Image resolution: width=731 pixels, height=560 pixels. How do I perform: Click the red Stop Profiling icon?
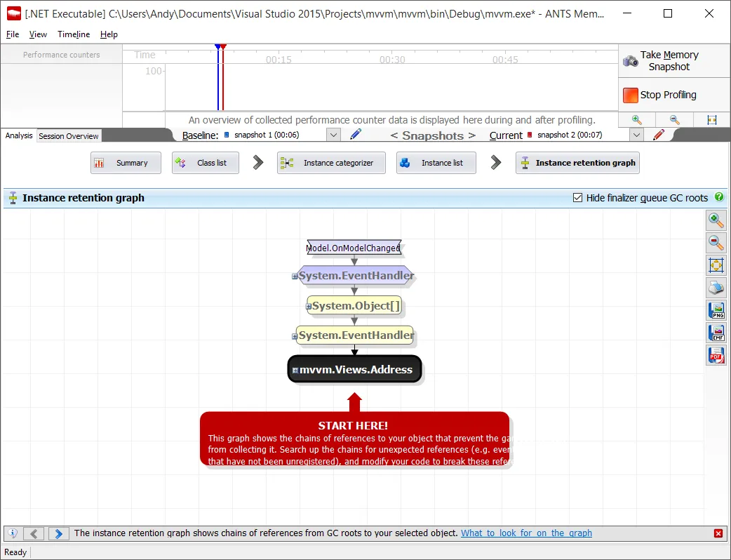click(x=630, y=95)
